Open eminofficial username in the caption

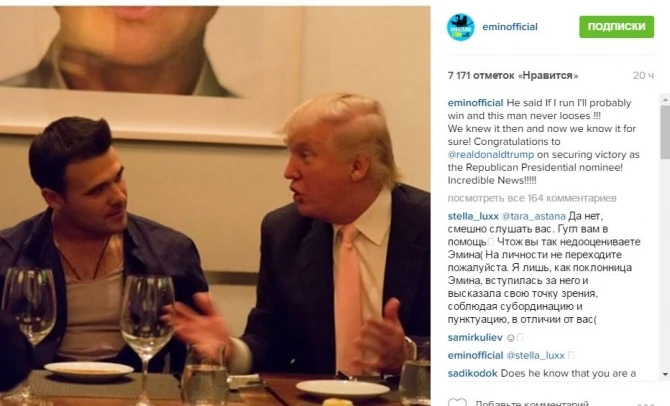475,103
